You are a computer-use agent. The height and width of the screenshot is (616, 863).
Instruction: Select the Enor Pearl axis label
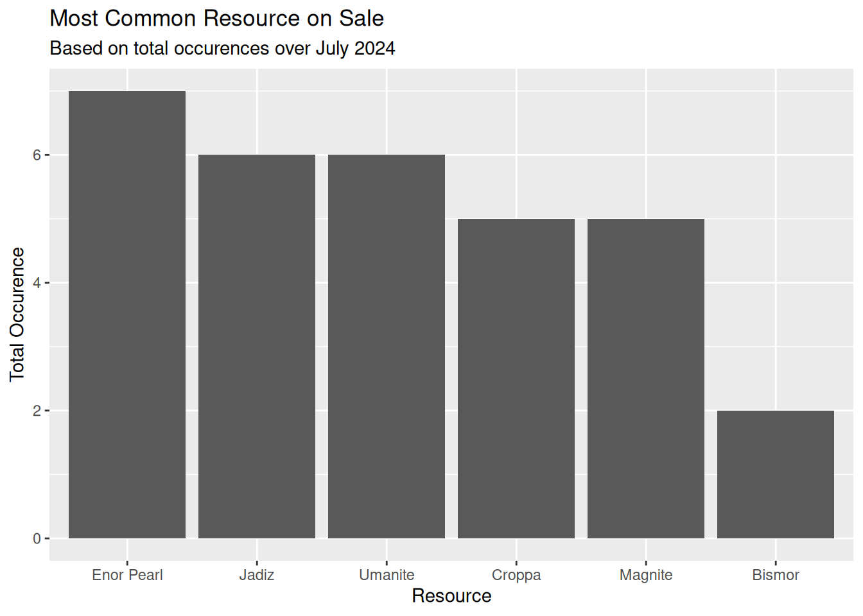pos(127,575)
